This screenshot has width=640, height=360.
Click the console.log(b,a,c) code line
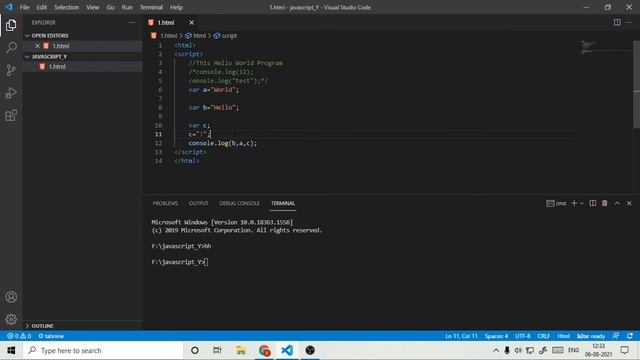tap(223, 143)
